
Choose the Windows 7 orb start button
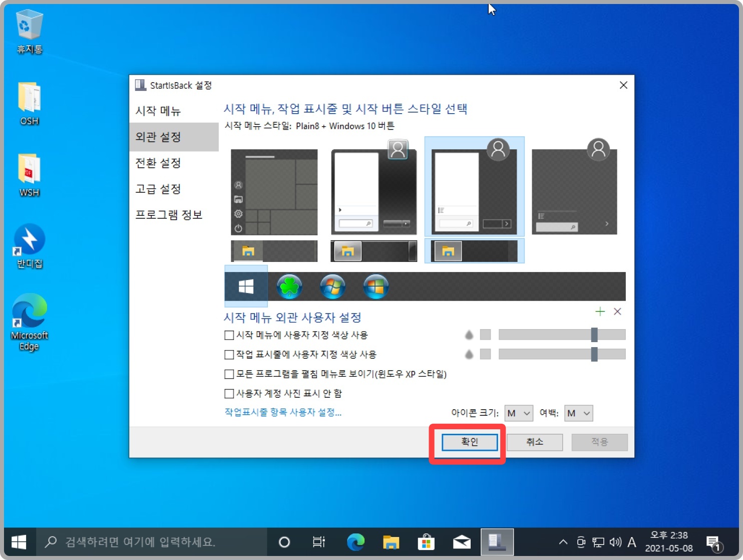pyautogui.click(x=333, y=287)
